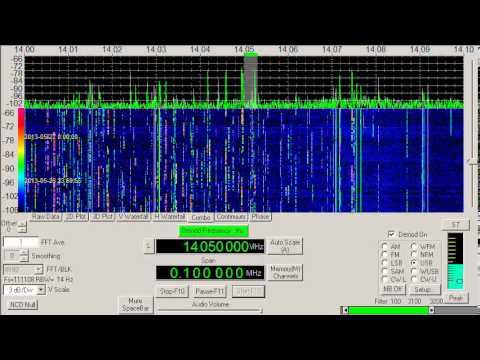
Task: Select CW-U demodulation mode
Action: [x=414, y=279]
